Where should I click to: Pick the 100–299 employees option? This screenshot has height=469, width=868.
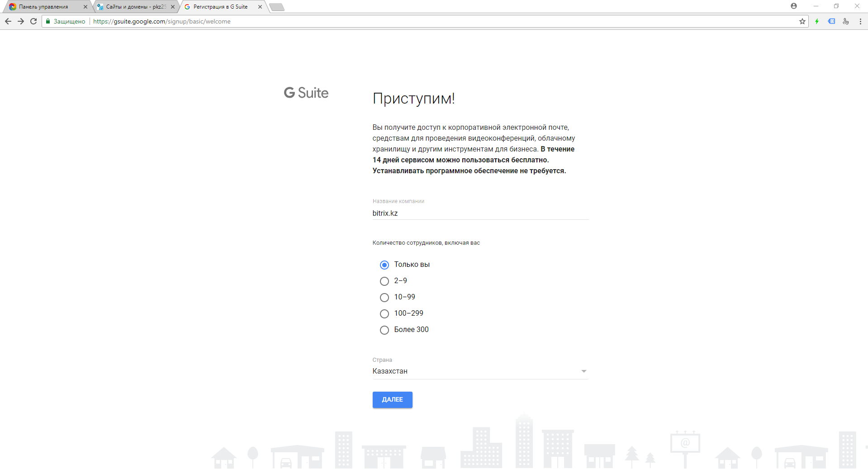[x=384, y=314]
